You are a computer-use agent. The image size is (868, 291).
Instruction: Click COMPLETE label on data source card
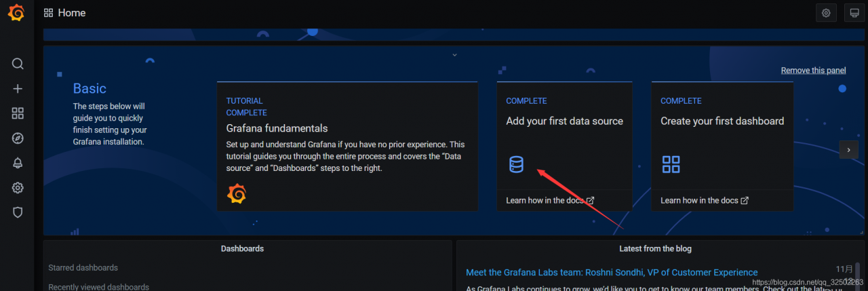(526, 101)
